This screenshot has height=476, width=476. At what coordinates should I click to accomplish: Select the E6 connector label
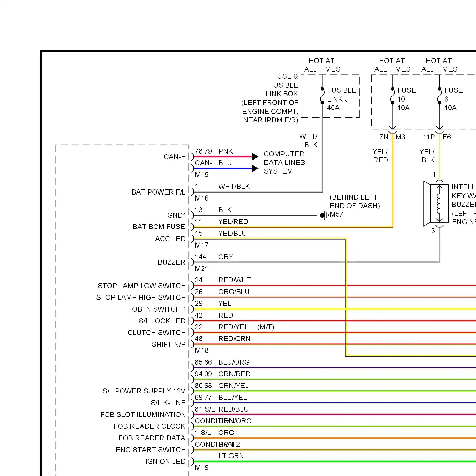[446, 137]
